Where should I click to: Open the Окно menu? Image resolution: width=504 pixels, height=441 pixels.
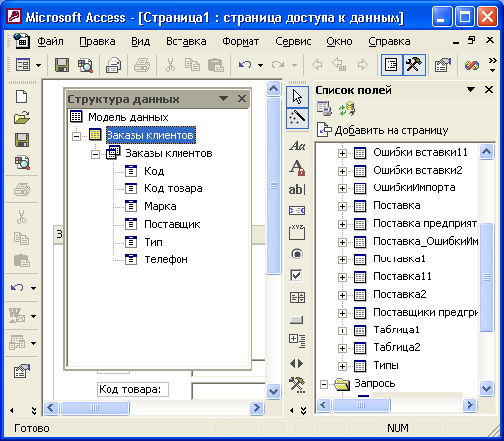click(x=339, y=41)
